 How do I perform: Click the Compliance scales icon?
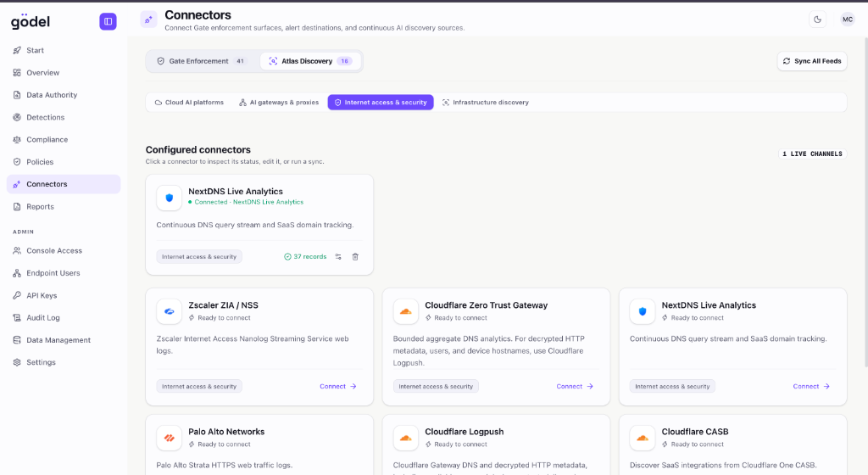coord(17,139)
